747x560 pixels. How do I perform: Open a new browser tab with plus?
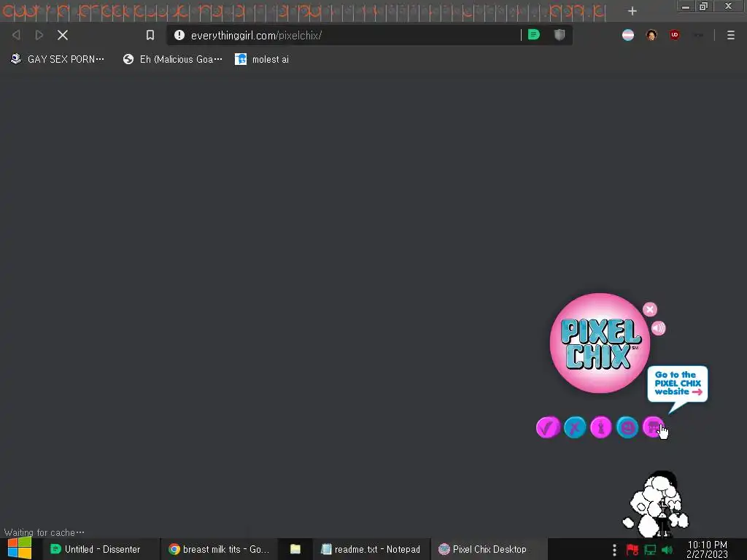point(632,11)
